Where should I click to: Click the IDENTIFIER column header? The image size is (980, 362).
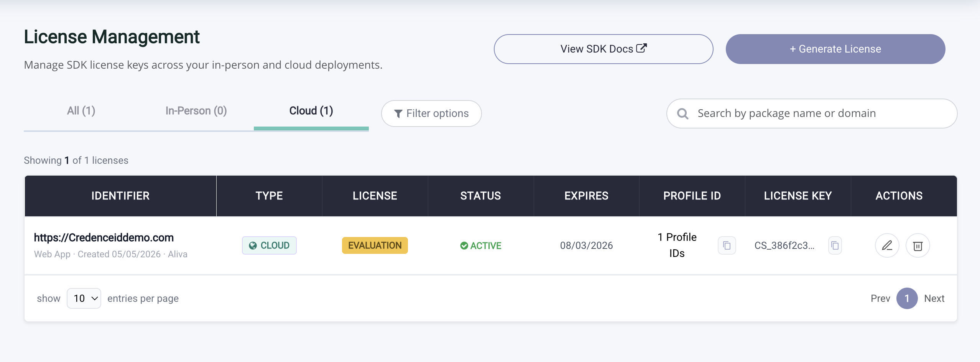click(x=120, y=196)
